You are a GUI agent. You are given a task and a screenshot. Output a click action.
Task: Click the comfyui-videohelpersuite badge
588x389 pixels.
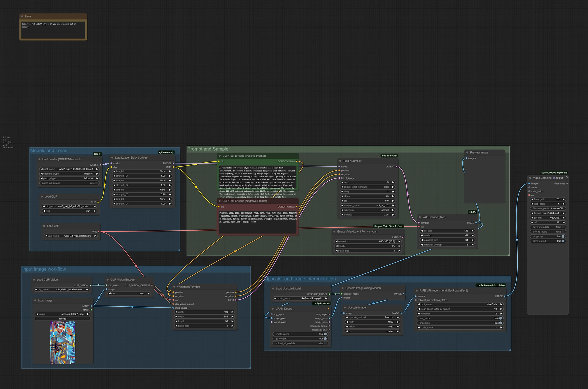tap(554, 173)
